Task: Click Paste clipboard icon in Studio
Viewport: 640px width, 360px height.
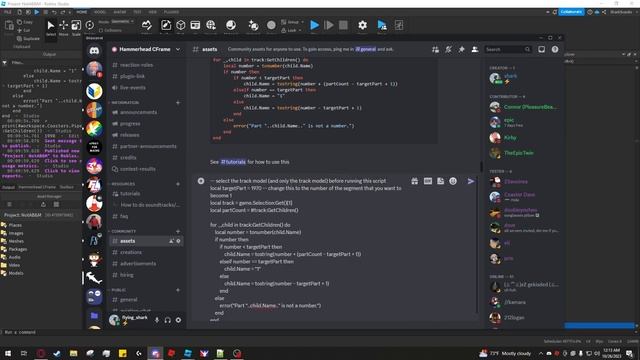Action: pos(9,26)
